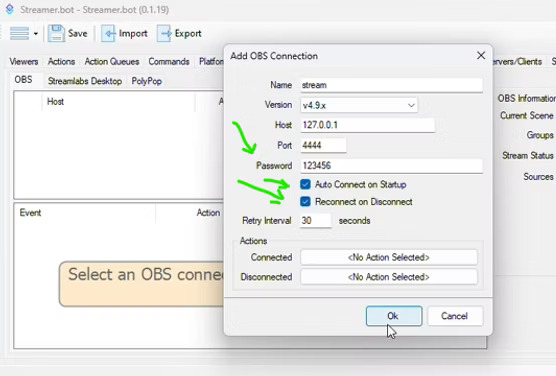Click the Stream Status label

(x=528, y=155)
